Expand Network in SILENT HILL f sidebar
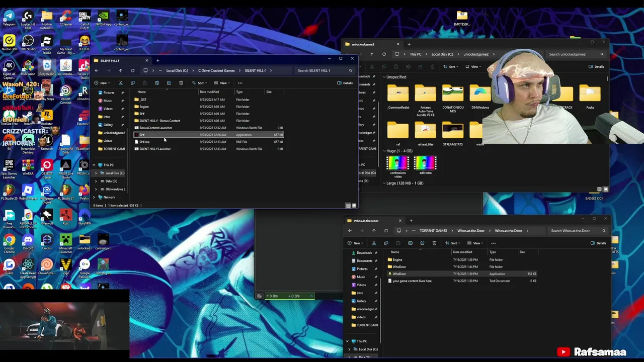Viewport: 644px width, 362px height. (94, 197)
